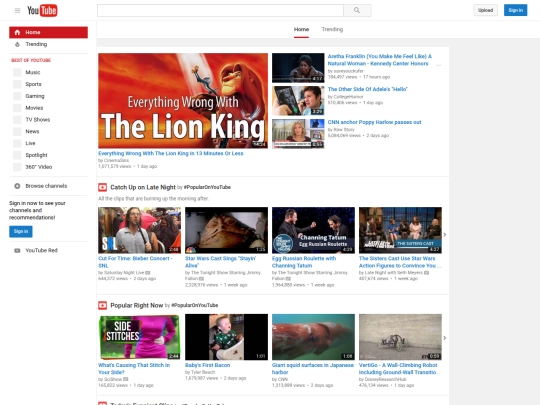Click the YouTube logo
This screenshot has height=405, width=540.
(42, 10)
